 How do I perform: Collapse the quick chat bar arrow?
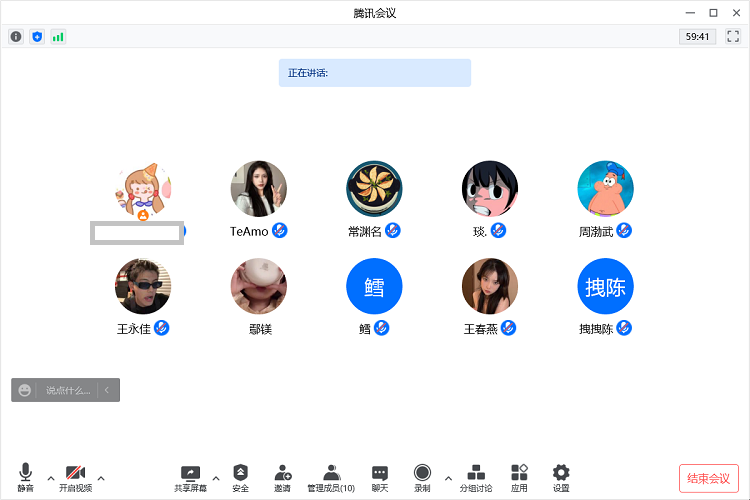(107, 390)
